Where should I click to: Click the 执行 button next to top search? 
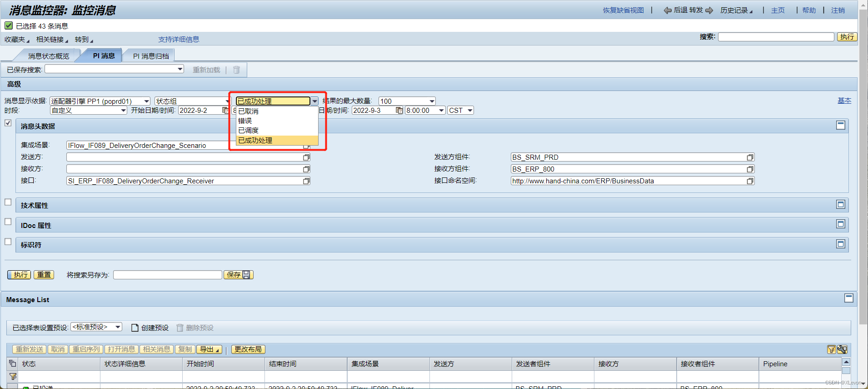coord(847,37)
